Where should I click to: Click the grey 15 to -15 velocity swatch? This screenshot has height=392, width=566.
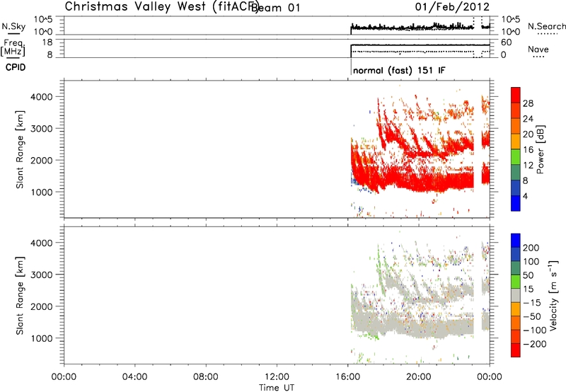(x=516, y=295)
